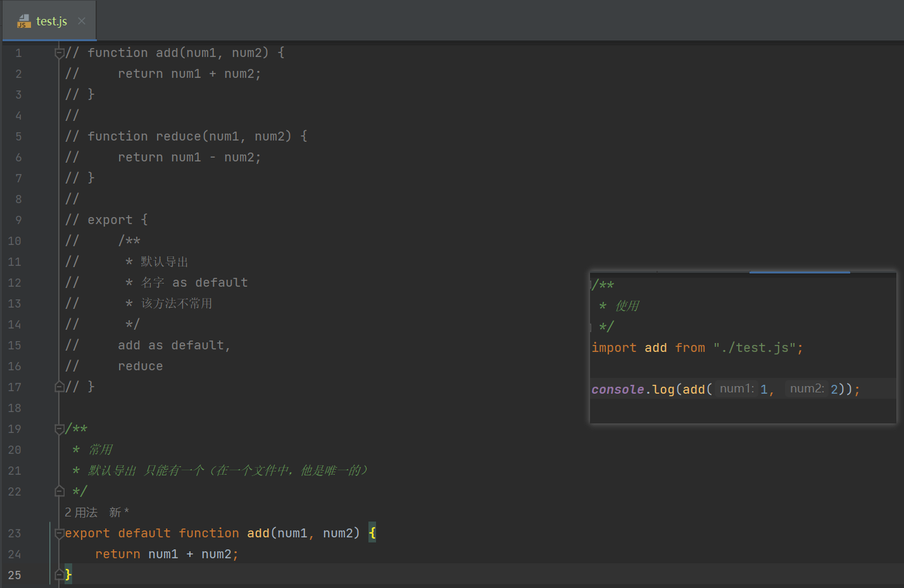Click the fold end marker at line 22
The image size is (904, 588).
pyautogui.click(x=60, y=491)
